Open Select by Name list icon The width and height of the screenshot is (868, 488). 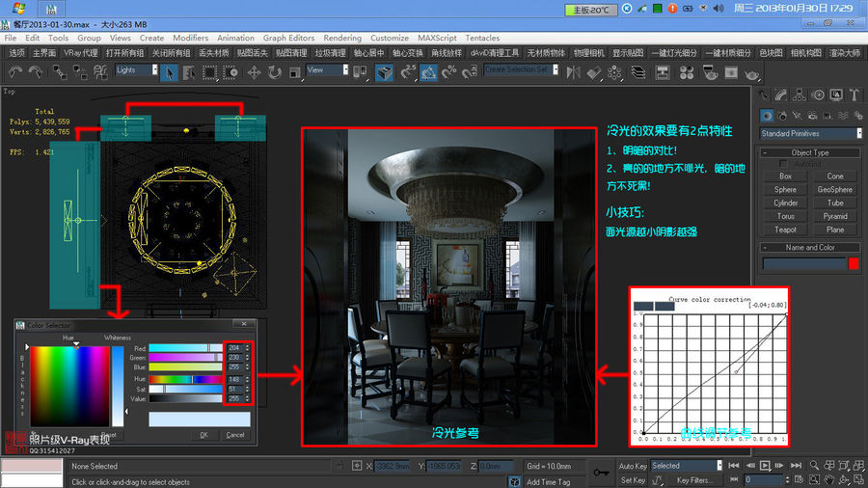pos(189,72)
